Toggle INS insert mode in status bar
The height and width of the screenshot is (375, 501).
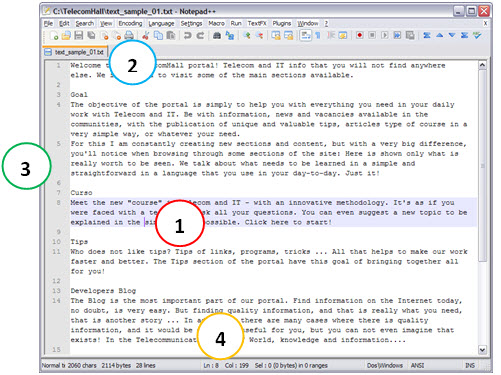(470, 365)
